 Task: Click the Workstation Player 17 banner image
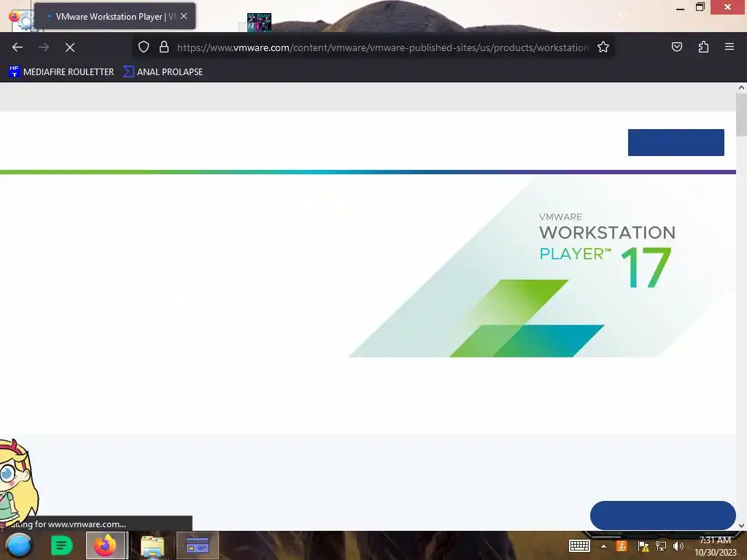tap(541, 267)
